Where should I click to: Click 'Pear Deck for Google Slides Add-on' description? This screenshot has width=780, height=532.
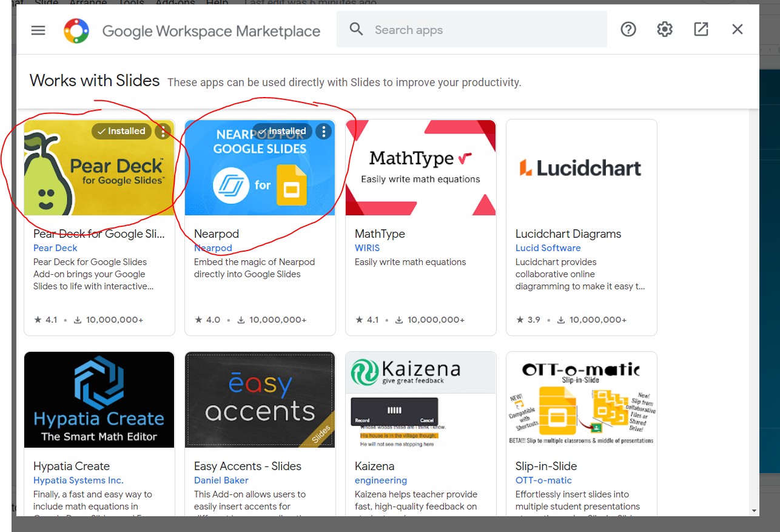click(x=93, y=274)
